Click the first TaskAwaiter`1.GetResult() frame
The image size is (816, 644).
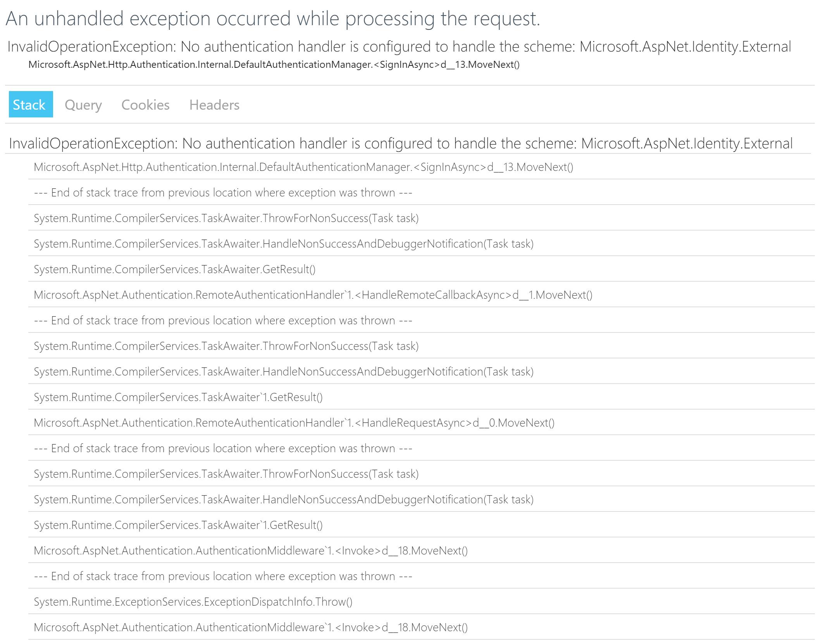pyautogui.click(x=421, y=397)
